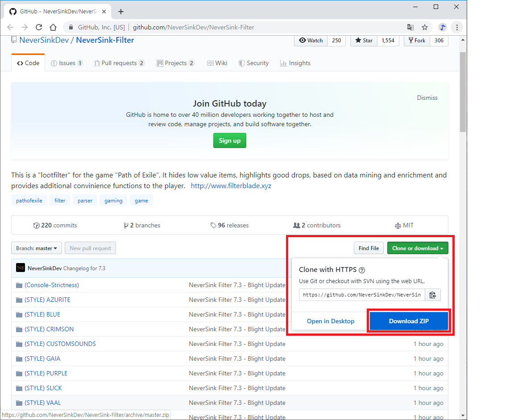Click the padlock site info icon
This screenshot has width=514, height=420.
click(71, 27)
